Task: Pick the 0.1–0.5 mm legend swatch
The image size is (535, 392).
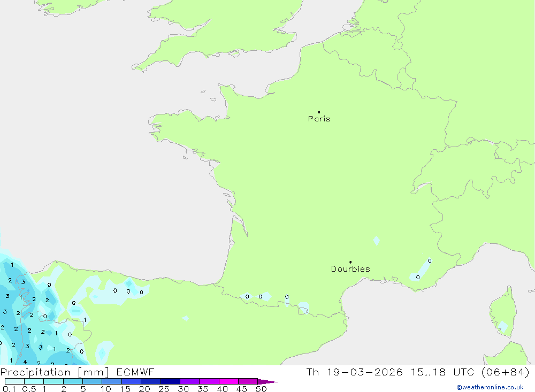Action: click(x=14, y=381)
